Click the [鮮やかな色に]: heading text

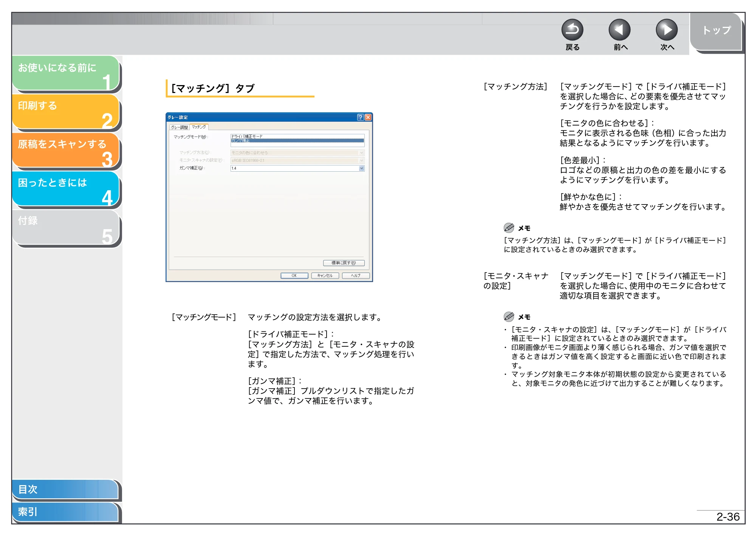click(x=591, y=197)
